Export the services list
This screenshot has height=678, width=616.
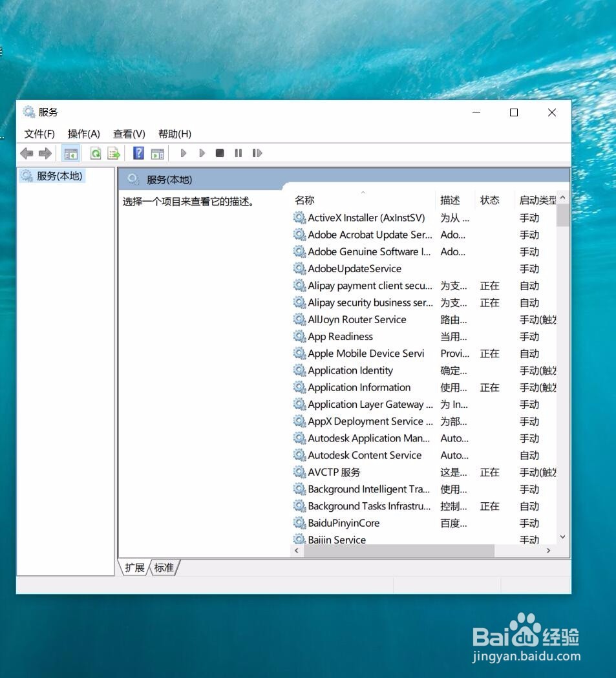pyautogui.click(x=114, y=153)
